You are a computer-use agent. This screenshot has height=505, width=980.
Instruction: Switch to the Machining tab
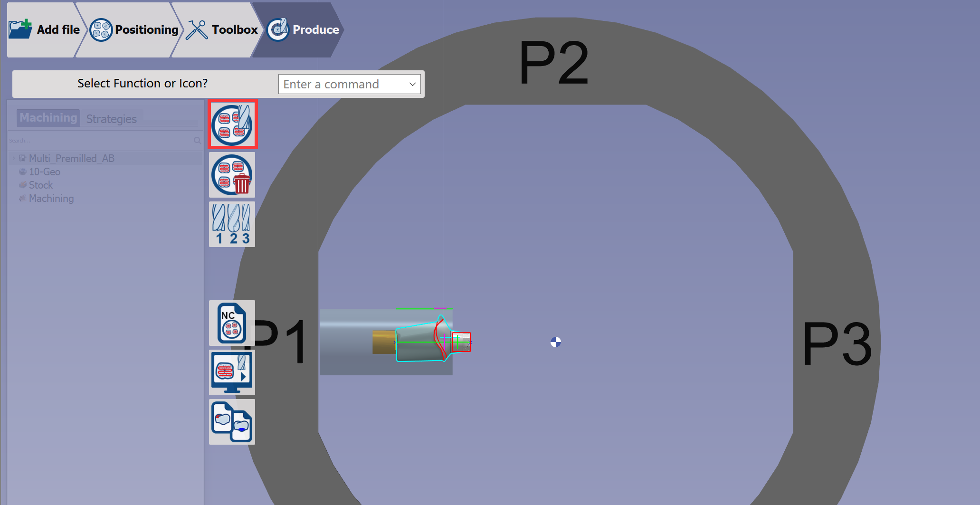pyautogui.click(x=48, y=118)
